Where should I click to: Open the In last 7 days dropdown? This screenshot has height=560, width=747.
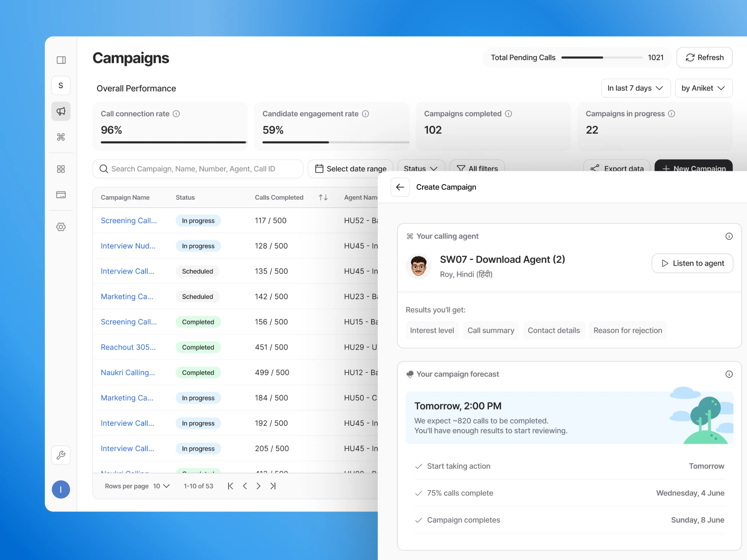point(636,88)
